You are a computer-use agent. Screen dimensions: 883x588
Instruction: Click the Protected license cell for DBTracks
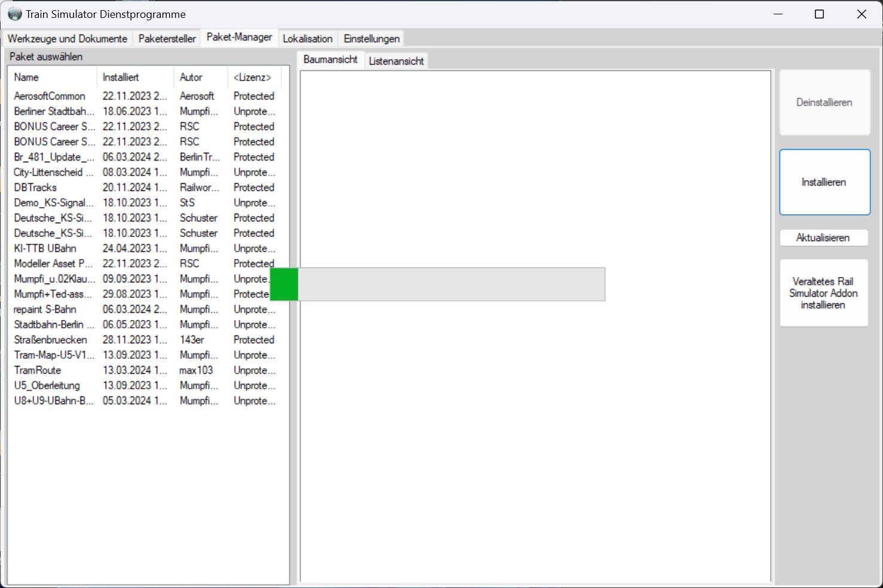click(x=254, y=187)
